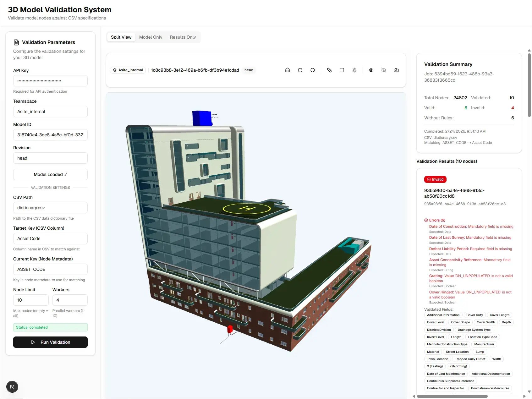Click the Workers input showing 4
532x399 pixels.
(70, 300)
